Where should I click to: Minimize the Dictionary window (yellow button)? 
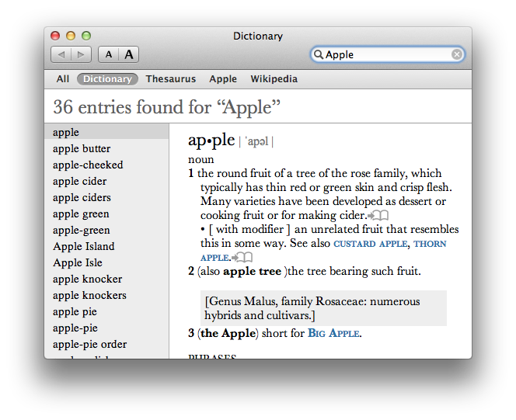click(x=71, y=36)
